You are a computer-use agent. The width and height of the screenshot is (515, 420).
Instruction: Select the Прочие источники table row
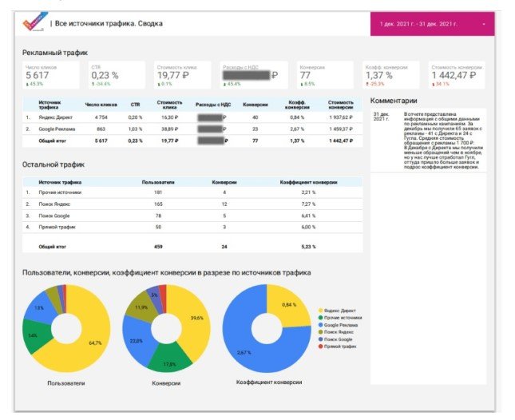click(x=192, y=192)
